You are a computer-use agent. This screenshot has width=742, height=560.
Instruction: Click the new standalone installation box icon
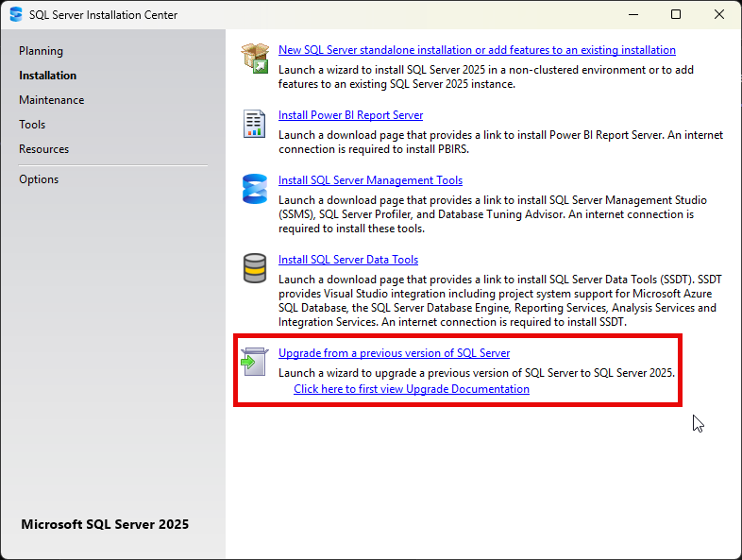255,57
